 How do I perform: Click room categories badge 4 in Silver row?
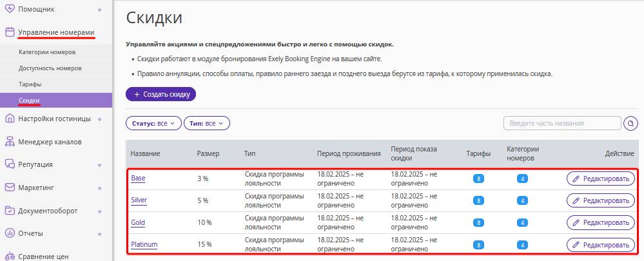click(522, 200)
